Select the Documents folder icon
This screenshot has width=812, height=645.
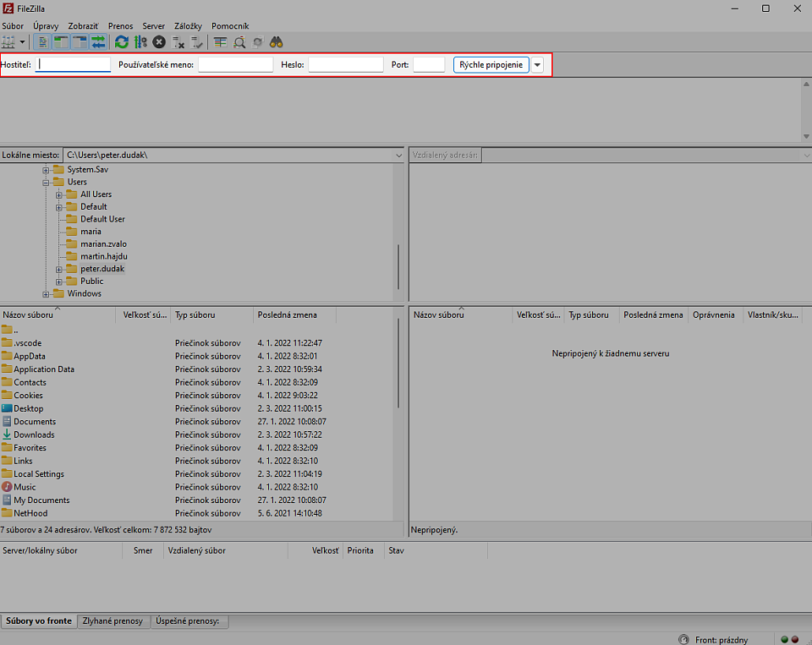(7, 421)
